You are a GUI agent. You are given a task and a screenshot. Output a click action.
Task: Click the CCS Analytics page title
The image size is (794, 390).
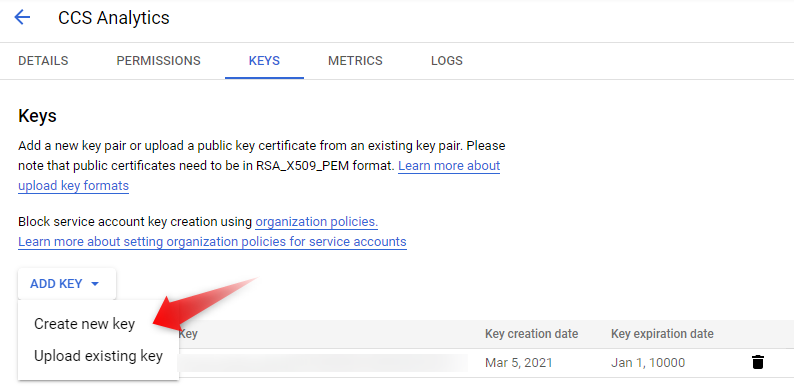click(x=114, y=18)
